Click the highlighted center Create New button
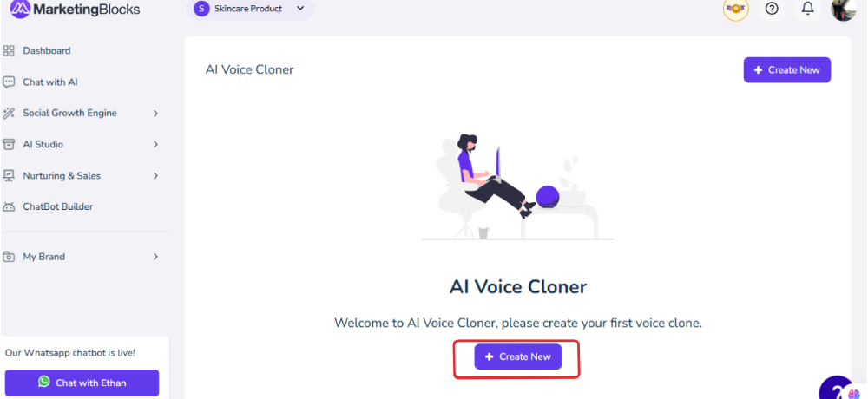The image size is (868, 399). [517, 357]
